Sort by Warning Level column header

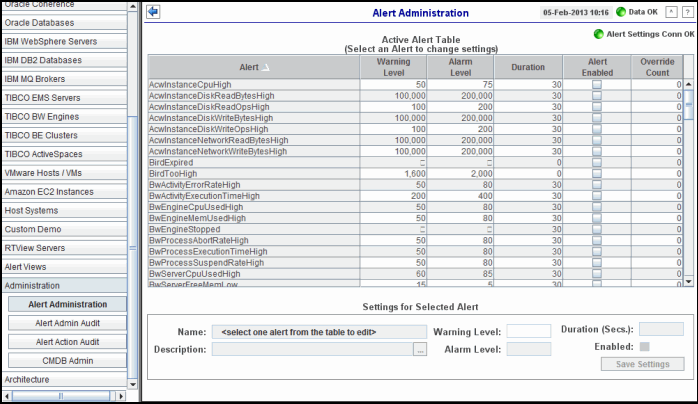[x=394, y=67]
